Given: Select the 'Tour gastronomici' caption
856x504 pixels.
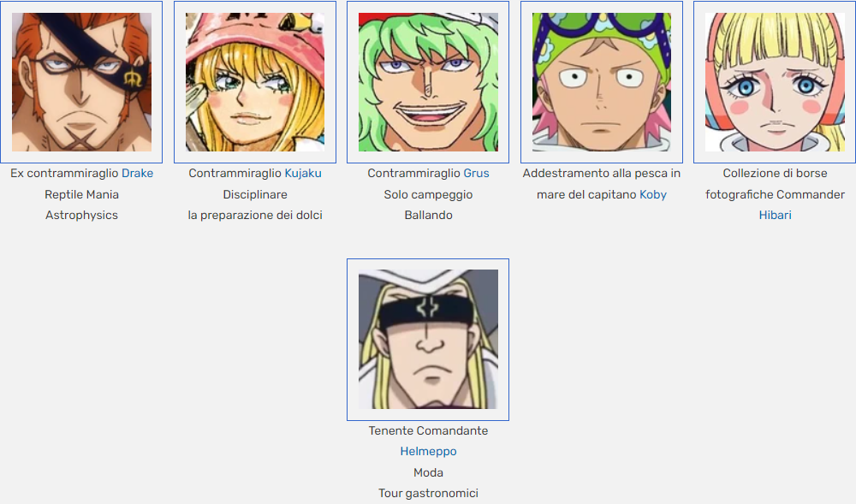Looking at the screenshot, I should [428, 494].
